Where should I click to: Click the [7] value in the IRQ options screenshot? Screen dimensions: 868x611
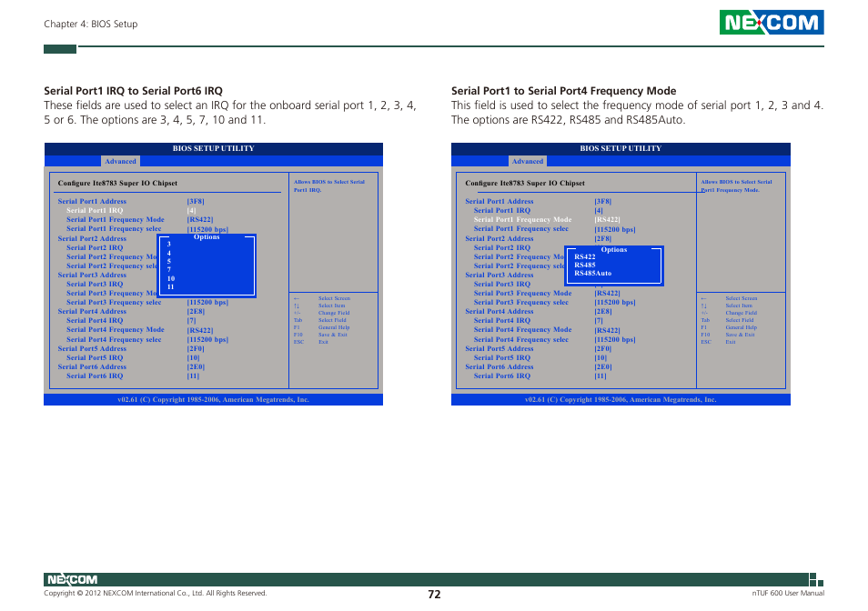[x=191, y=320]
